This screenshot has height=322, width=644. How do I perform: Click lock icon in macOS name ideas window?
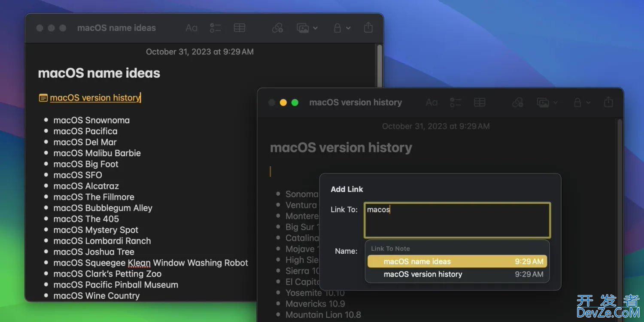(337, 28)
